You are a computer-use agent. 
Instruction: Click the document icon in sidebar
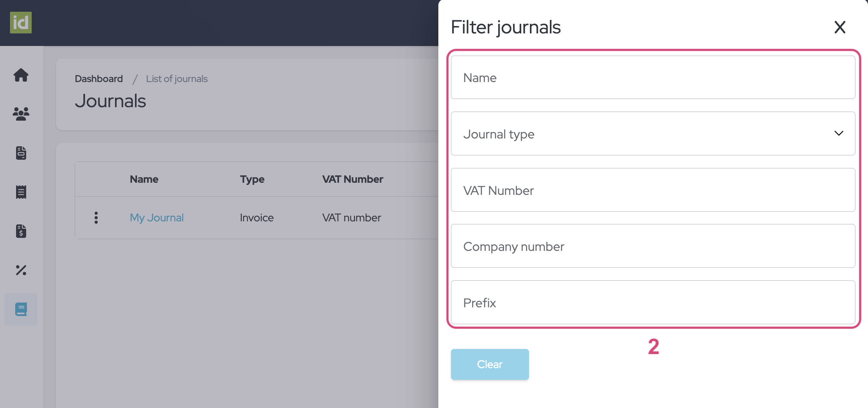point(21,153)
